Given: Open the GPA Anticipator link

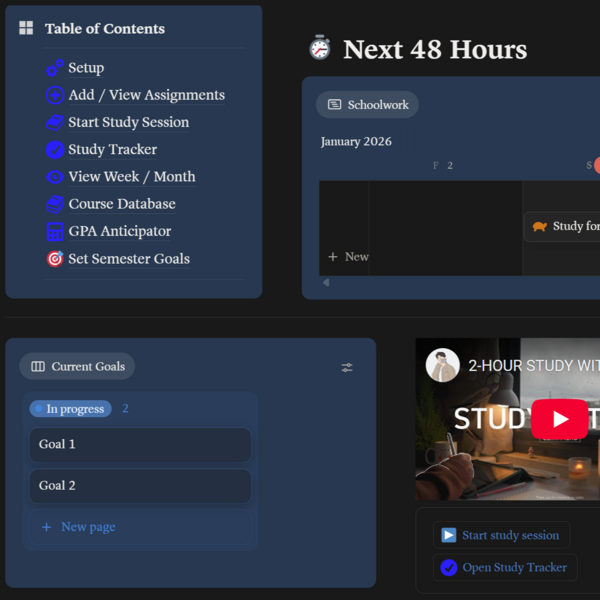Looking at the screenshot, I should [119, 232].
